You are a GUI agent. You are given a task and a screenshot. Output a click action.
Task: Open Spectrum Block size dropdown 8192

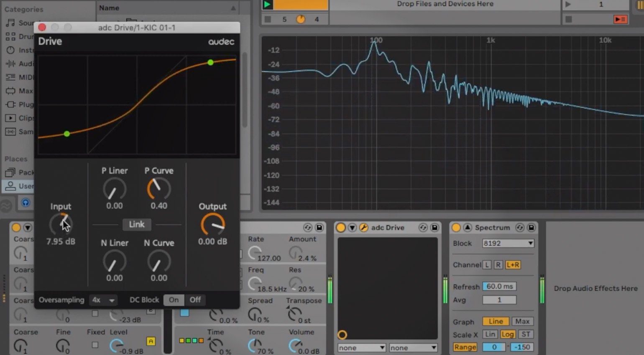(x=508, y=243)
